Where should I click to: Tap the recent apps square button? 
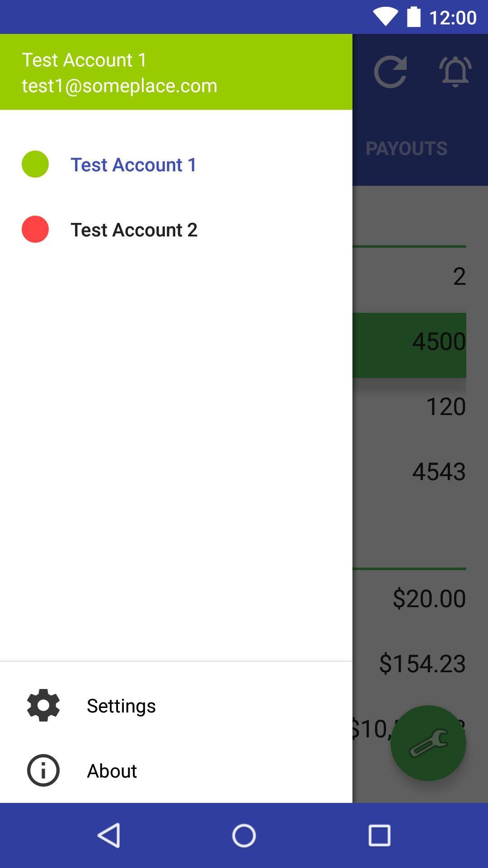pos(380,835)
